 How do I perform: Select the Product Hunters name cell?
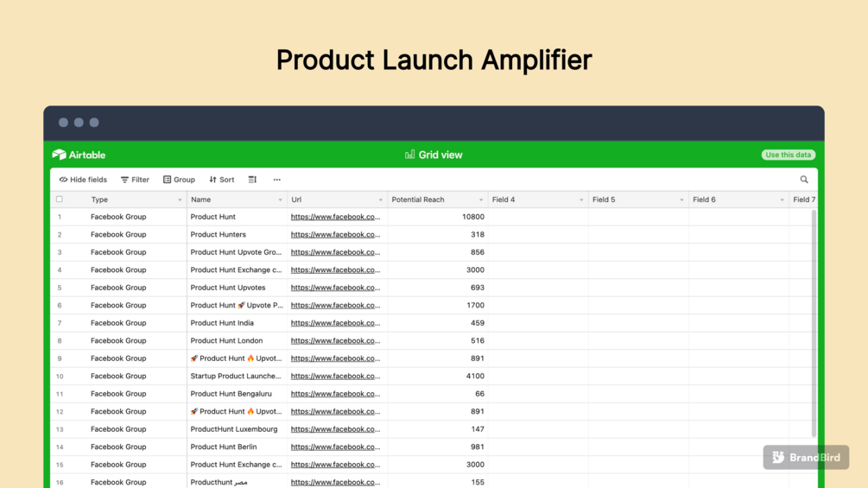(x=238, y=235)
